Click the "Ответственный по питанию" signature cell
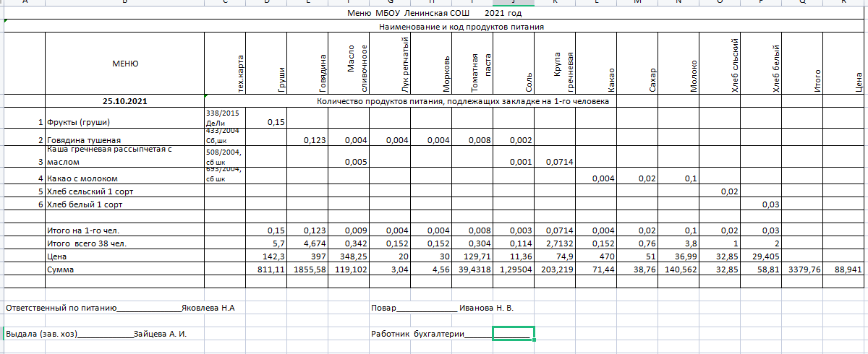Viewport: 868px width, 354px height. [120, 308]
